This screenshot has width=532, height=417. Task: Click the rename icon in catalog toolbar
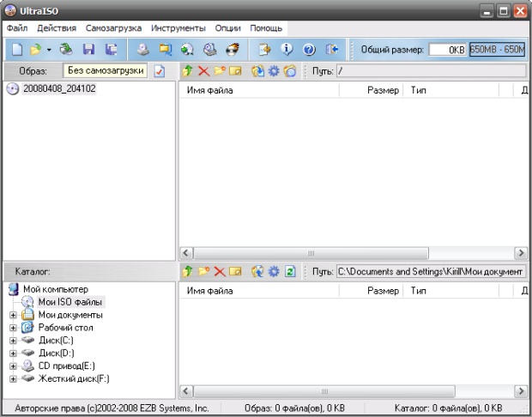point(235,271)
